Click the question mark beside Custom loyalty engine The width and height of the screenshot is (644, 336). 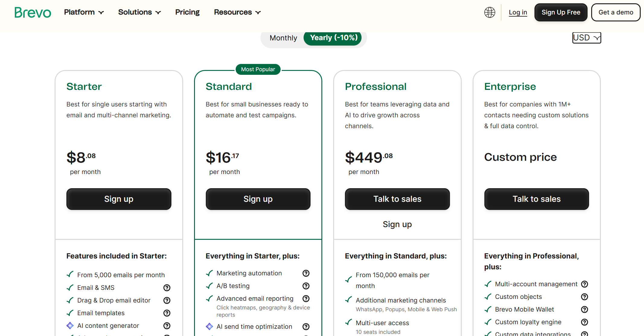pos(584,322)
